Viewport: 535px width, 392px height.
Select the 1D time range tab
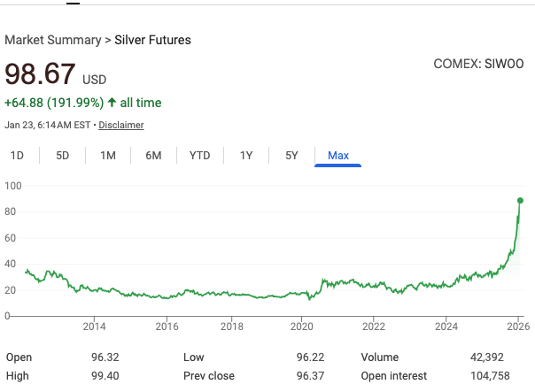click(x=17, y=156)
